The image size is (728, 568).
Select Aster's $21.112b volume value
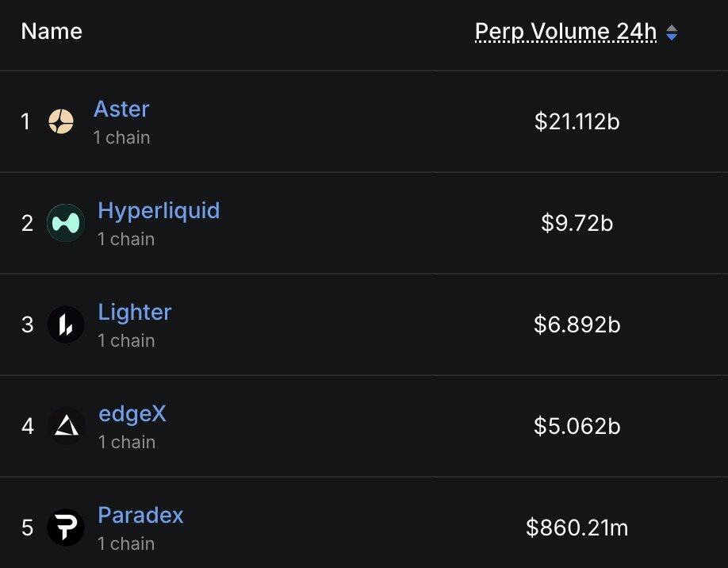(577, 121)
